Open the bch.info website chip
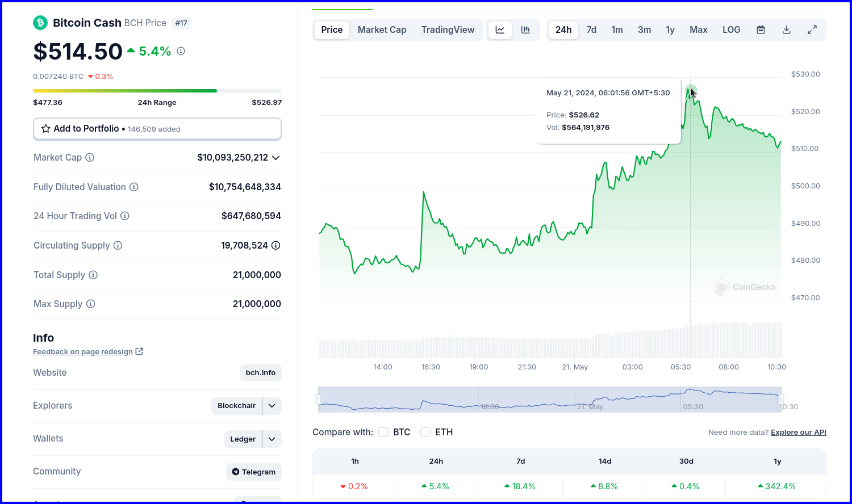The width and height of the screenshot is (852, 504). coord(261,373)
